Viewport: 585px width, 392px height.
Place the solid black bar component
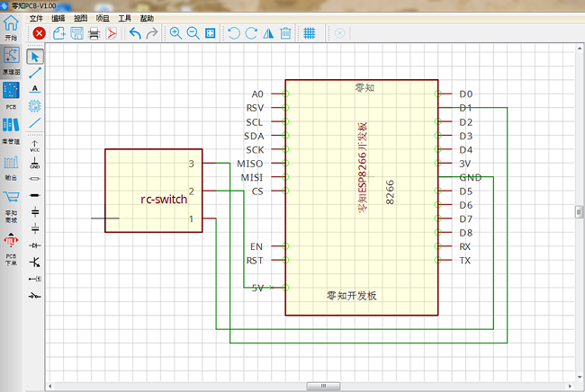click(x=35, y=195)
